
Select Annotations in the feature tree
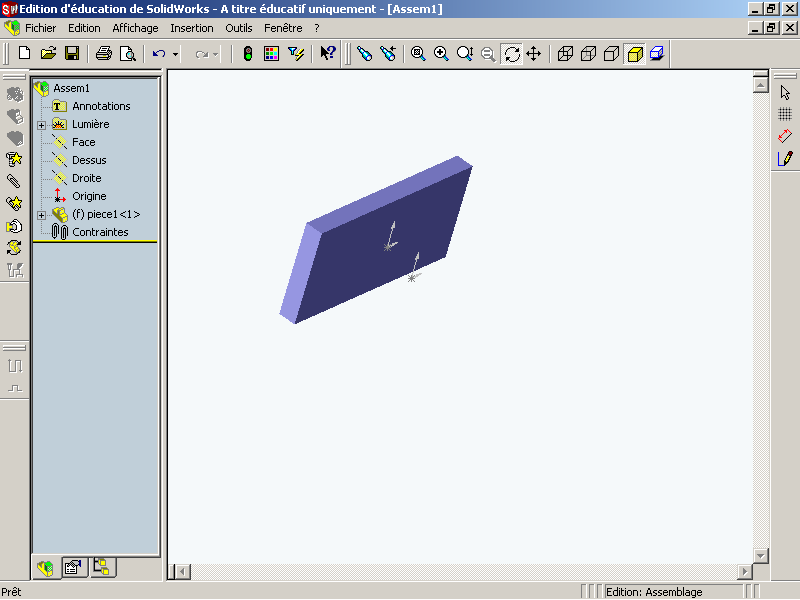(101, 106)
